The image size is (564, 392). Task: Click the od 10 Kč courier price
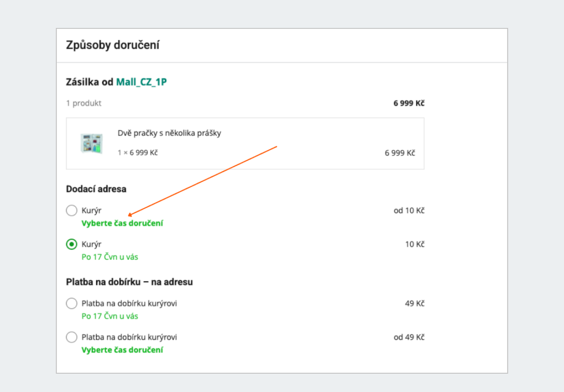(x=409, y=211)
